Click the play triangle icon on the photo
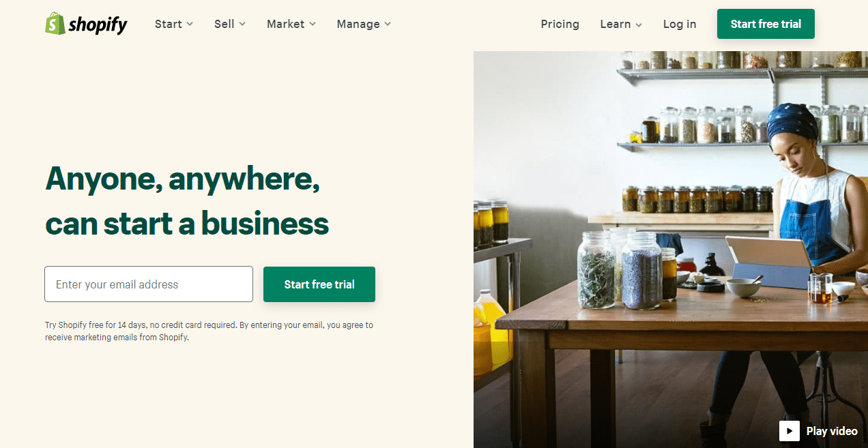868x448 pixels. 790,431
